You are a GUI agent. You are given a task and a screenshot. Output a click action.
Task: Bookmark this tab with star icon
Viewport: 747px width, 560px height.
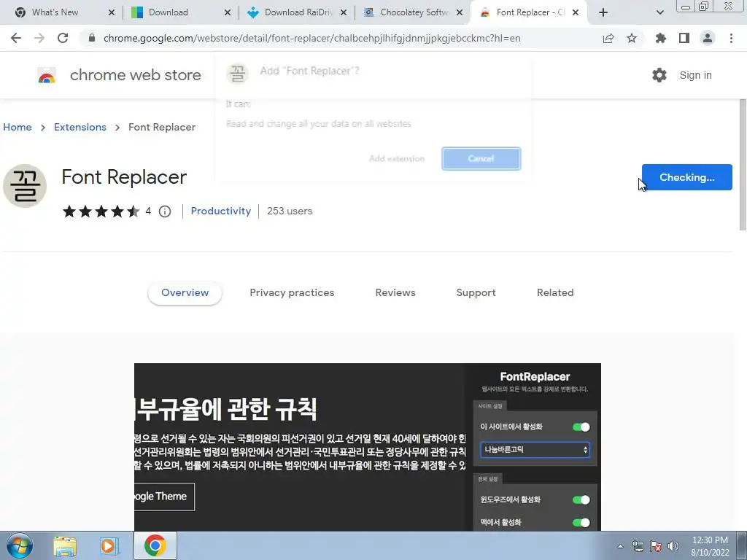(x=632, y=38)
